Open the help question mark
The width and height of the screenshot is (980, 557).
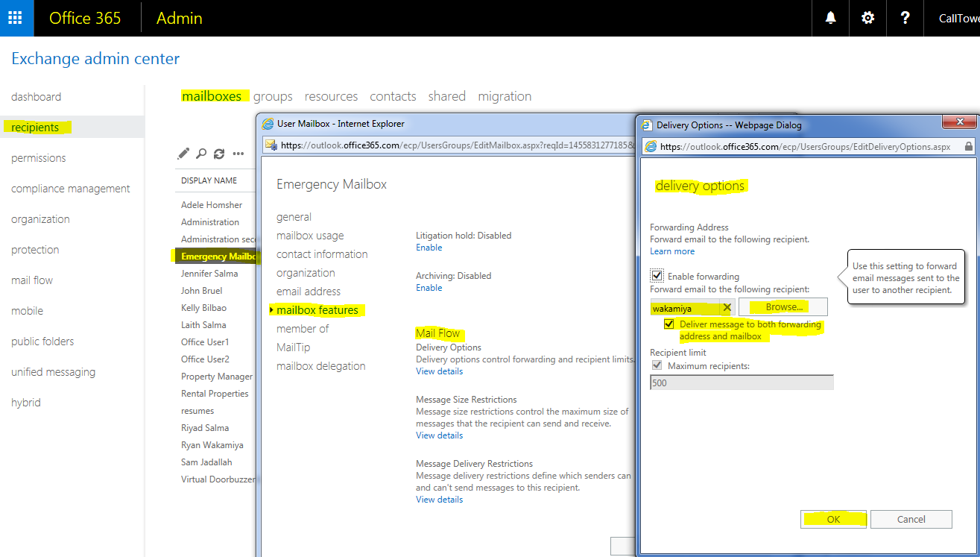905,18
